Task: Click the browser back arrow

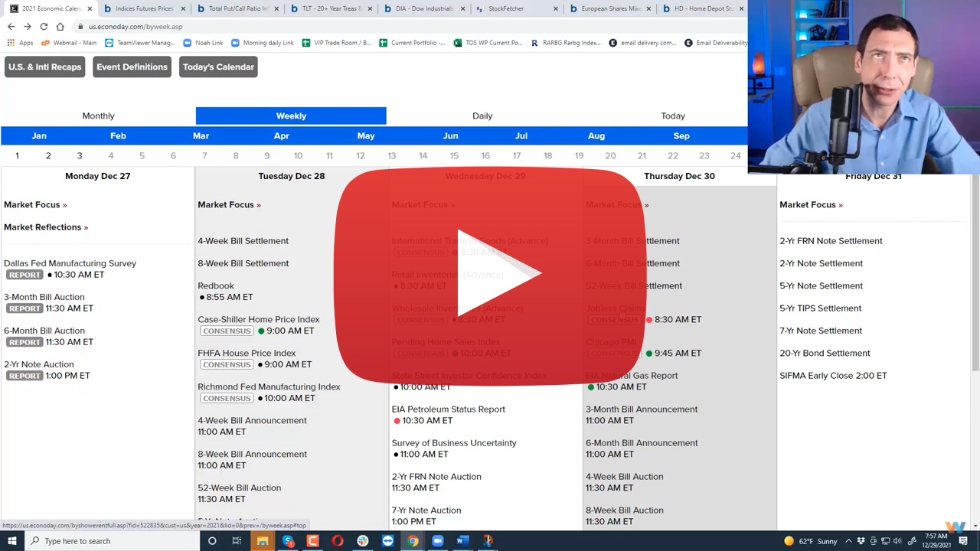Action: [x=11, y=27]
